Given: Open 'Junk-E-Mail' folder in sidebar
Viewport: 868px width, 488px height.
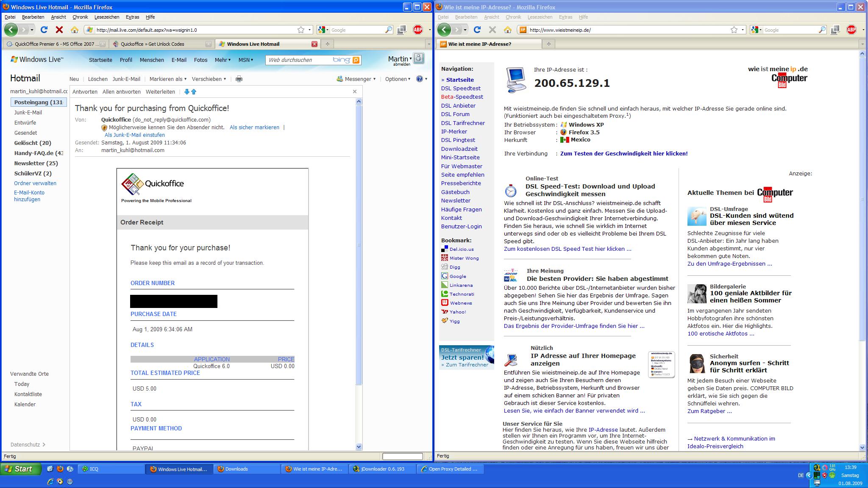Looking at the screenshot, I should (x=28, y=112).
